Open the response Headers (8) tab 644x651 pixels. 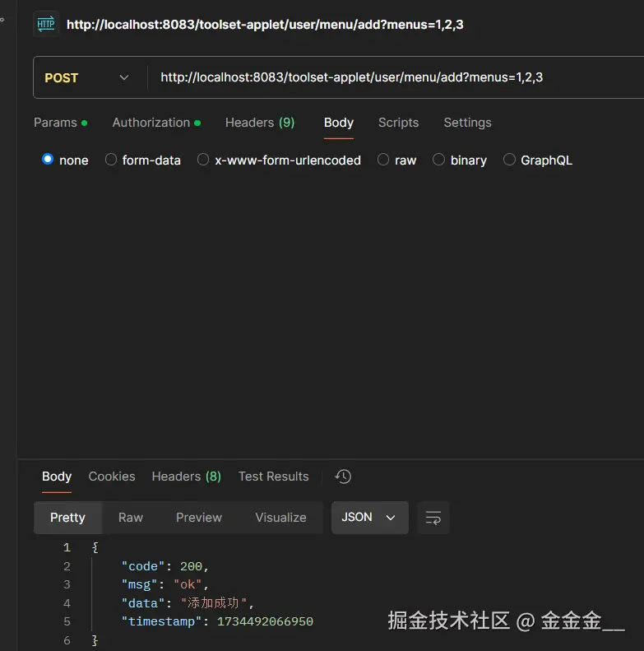(x=187, y=477)
